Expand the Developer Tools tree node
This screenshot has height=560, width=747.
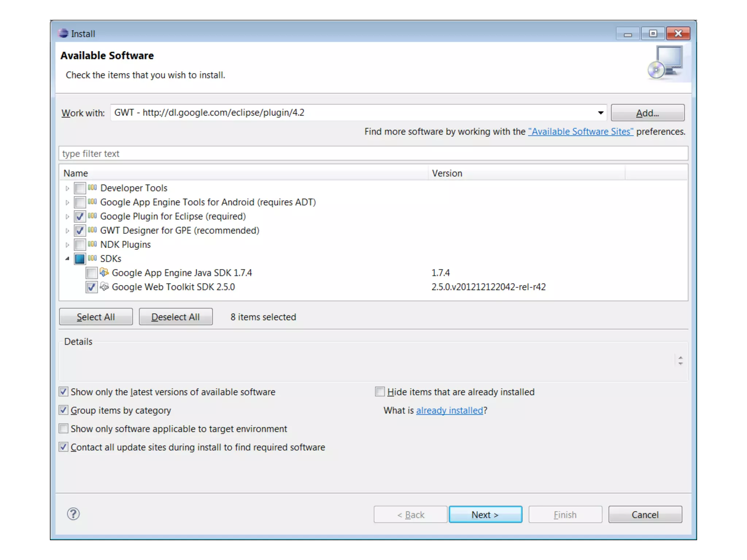click(67, 188)
